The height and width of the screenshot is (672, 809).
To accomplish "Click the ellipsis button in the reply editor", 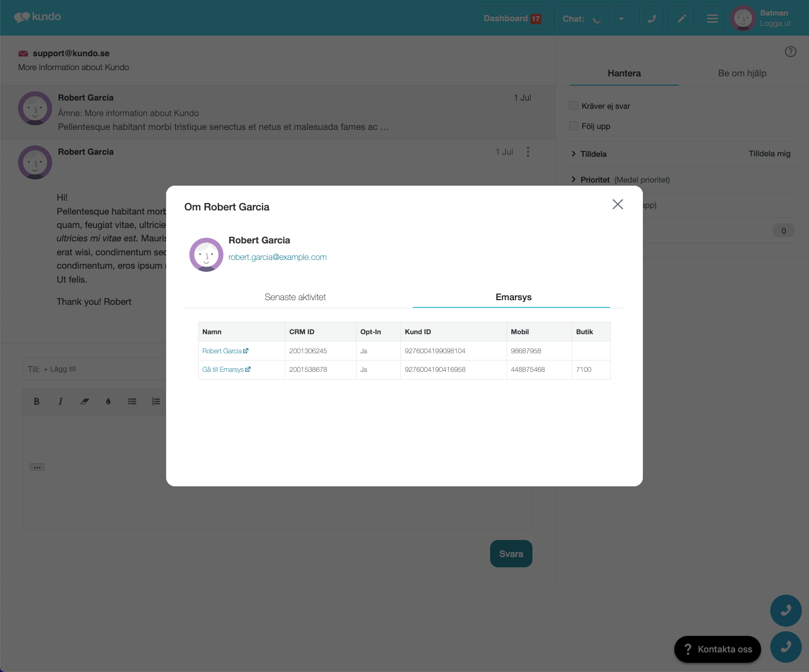I will click(37, 467).
